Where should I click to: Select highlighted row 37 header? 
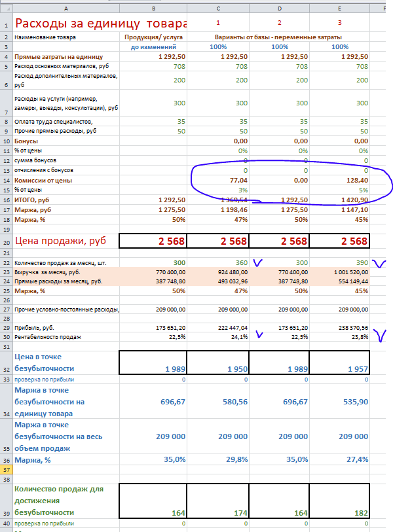pyautogui.click(x=6, y=470)
